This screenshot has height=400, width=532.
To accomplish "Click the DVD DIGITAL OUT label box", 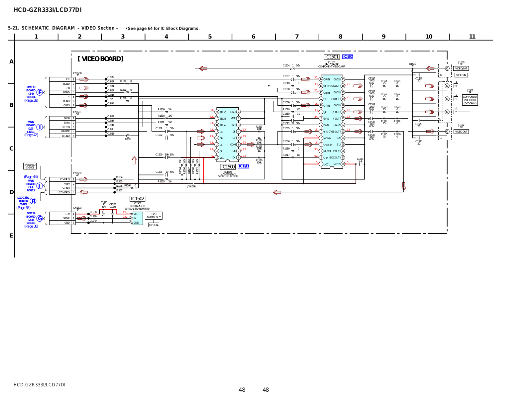I will (154, 216).
